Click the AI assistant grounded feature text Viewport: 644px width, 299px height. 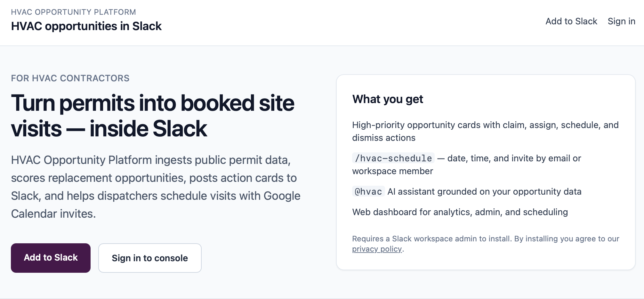(x=484, y=191)
